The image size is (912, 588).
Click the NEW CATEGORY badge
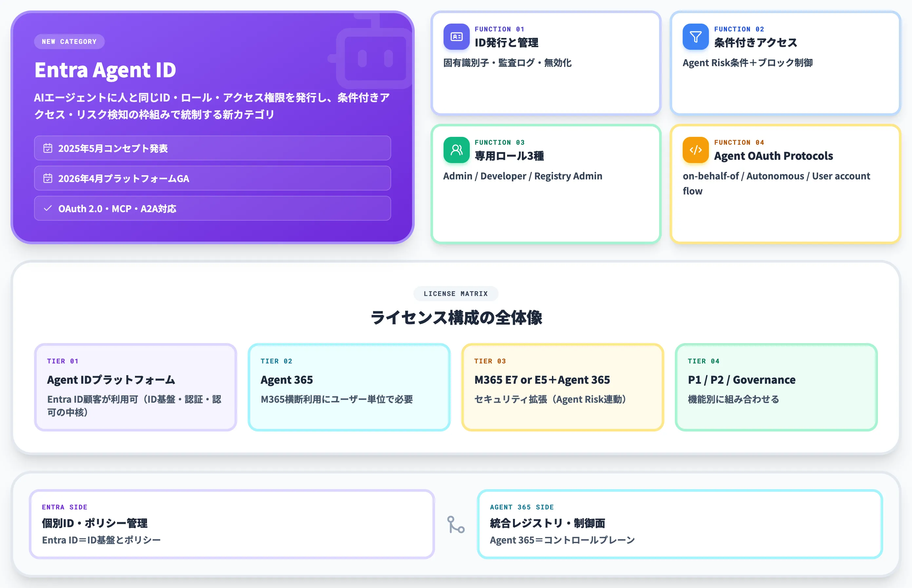(x=69, y=42)
